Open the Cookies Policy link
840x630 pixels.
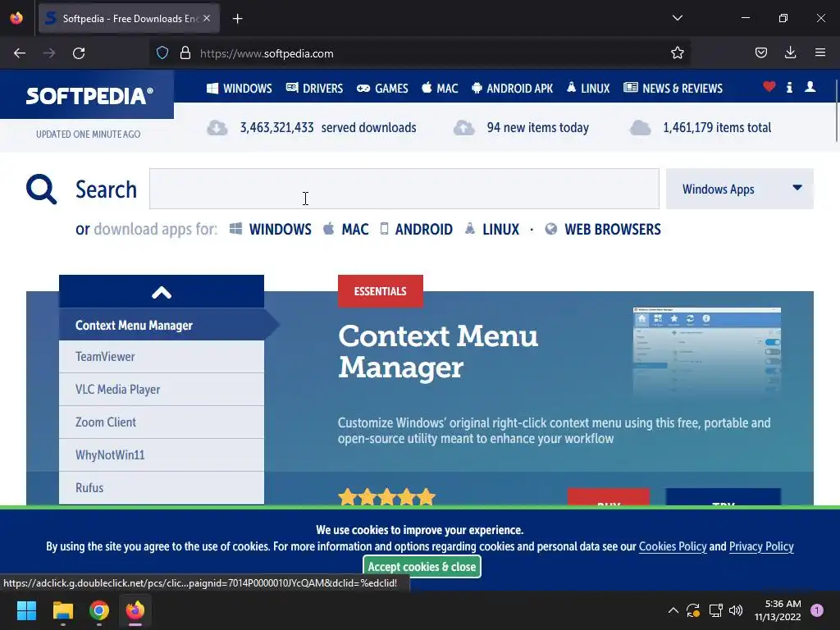[x=673, y=546]
